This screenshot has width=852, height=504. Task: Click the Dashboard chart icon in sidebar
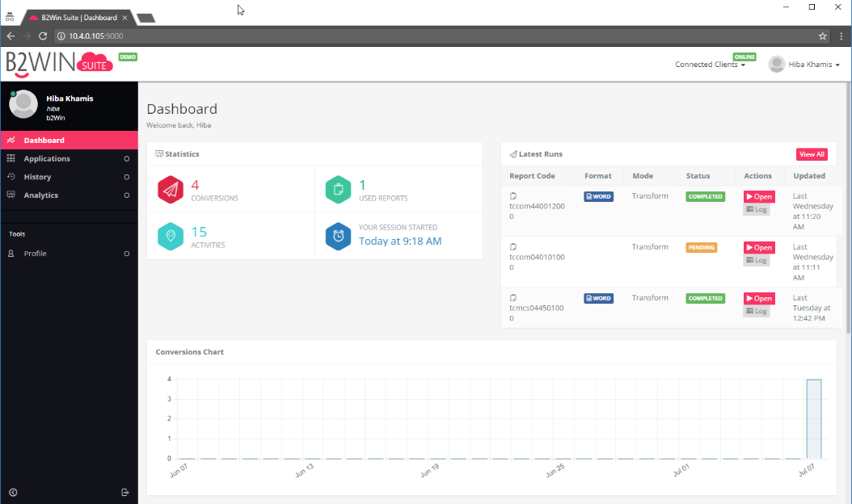click(11, 140)
